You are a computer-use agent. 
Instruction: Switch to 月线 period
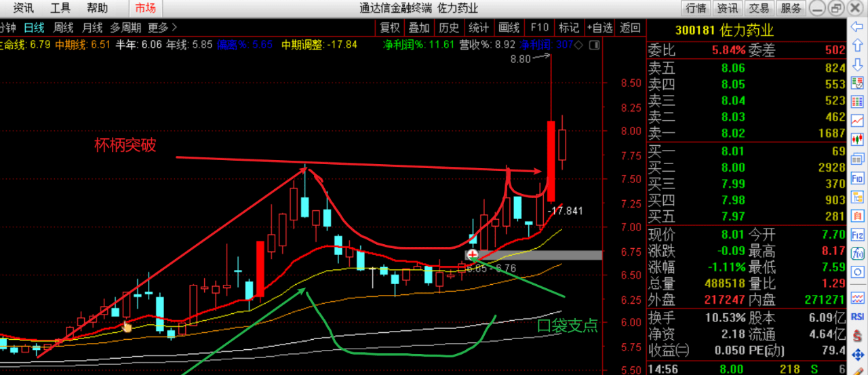[92, 27]
